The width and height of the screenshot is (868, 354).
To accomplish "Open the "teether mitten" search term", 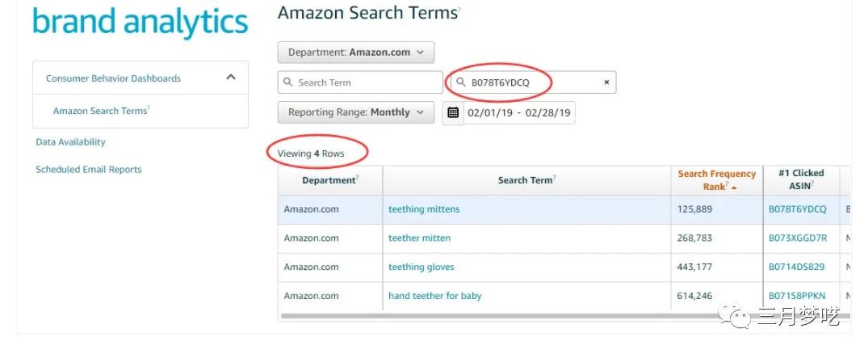I will click(x=419, y=238).
